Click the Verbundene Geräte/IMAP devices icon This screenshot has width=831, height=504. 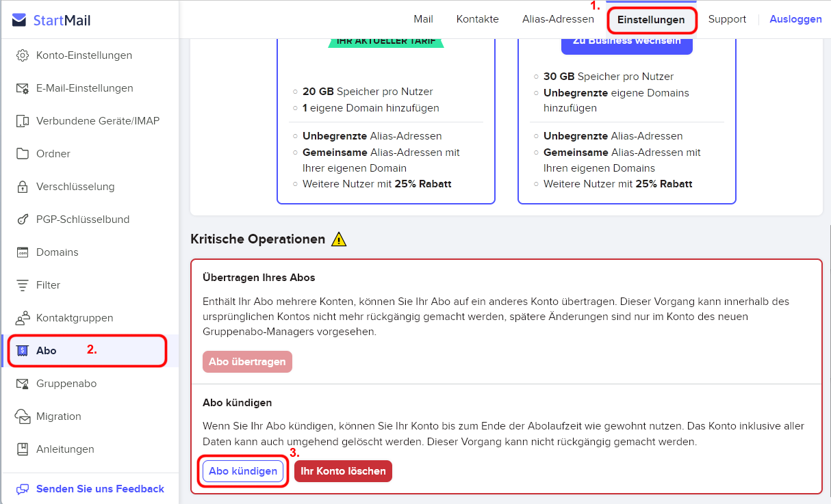click(23, 121)
